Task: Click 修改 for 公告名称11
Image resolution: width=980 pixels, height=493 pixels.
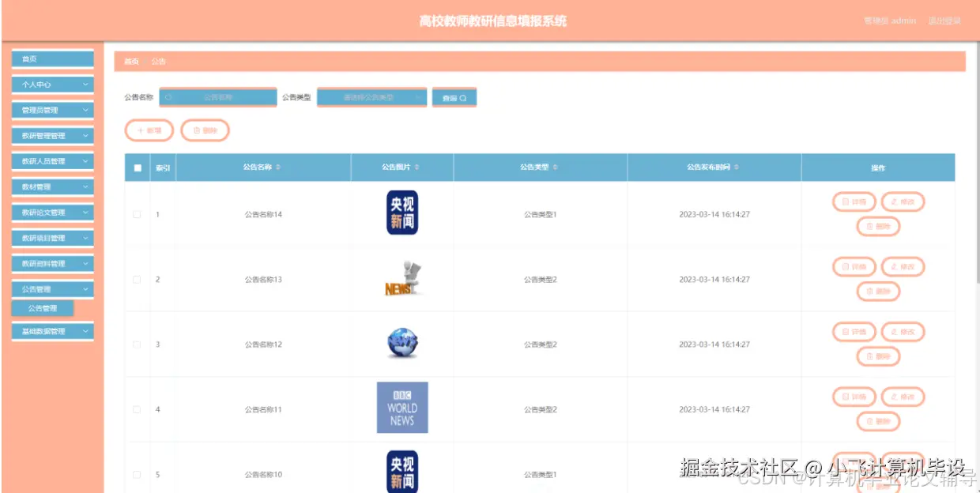Action: [903, 397]
